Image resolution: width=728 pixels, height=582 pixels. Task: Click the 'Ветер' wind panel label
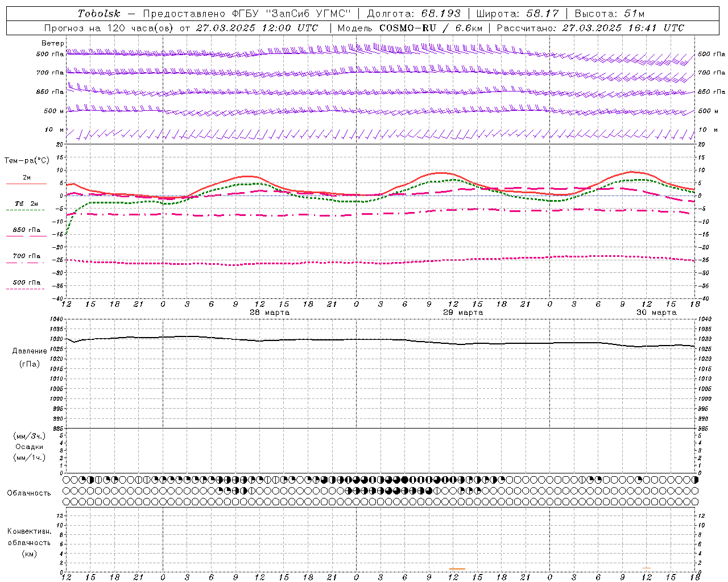click(x=53, y=43)
